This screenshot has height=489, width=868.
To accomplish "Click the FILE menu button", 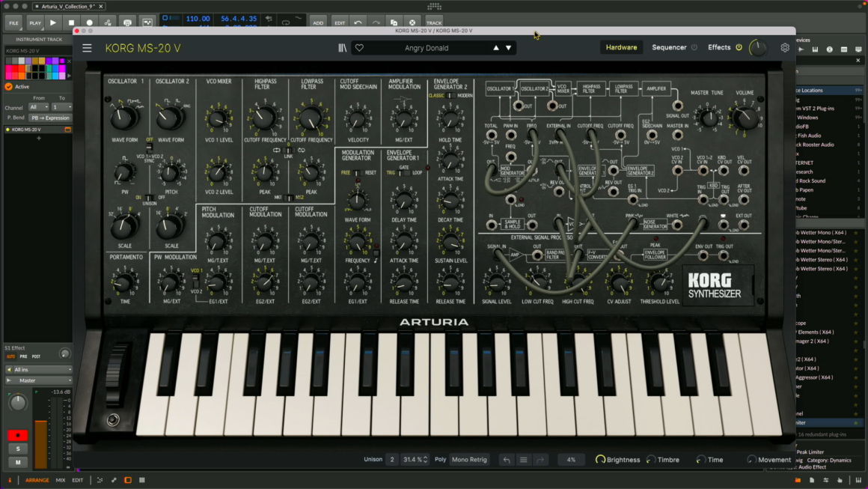I will pyautogui.click(x=13, y=22).
